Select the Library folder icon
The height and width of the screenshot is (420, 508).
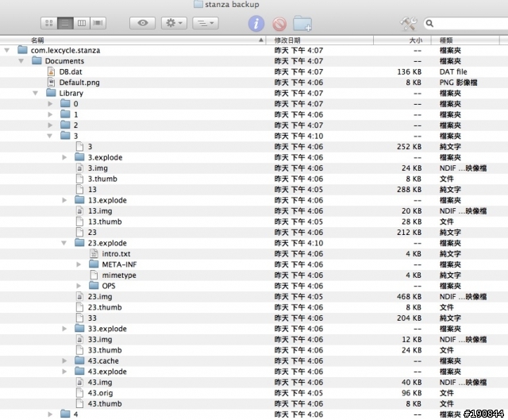(x=51, y=93)
